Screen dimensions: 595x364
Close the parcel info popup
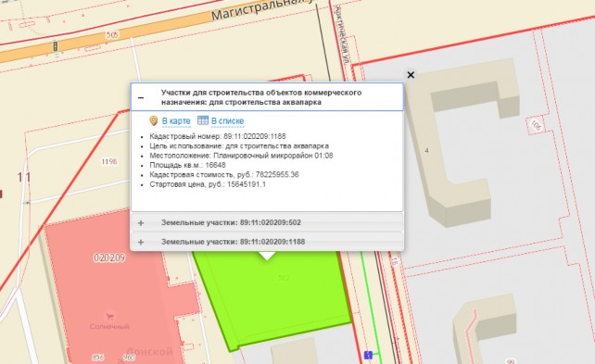pos(411,75)
